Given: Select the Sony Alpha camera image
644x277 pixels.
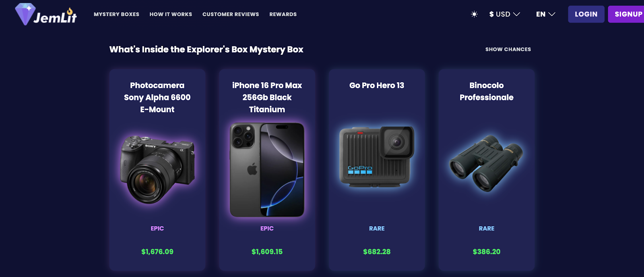Looking at the screenshot, I should click(x=157, y=169).
